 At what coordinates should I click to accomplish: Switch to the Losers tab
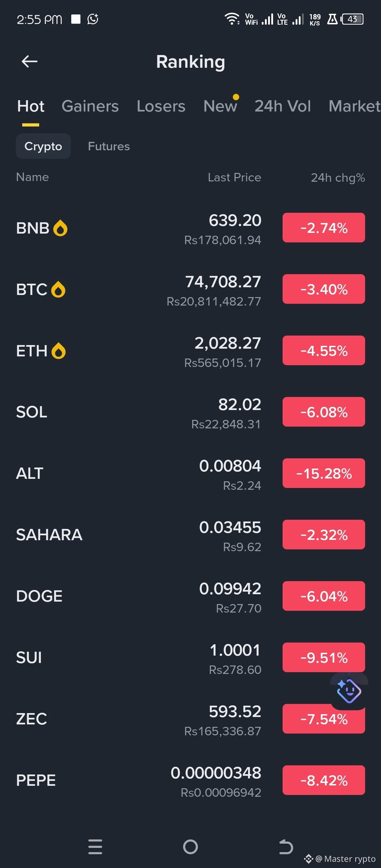pos(161,106)
